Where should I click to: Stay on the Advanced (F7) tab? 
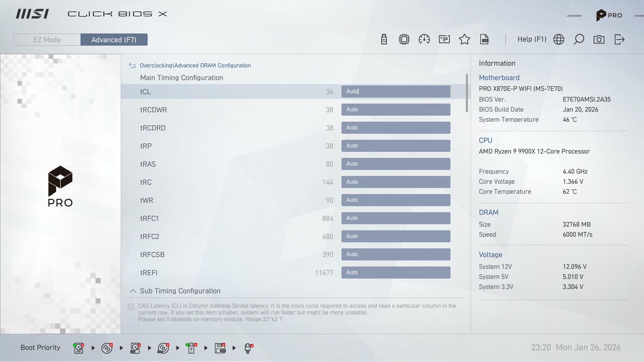click(114, 40)
